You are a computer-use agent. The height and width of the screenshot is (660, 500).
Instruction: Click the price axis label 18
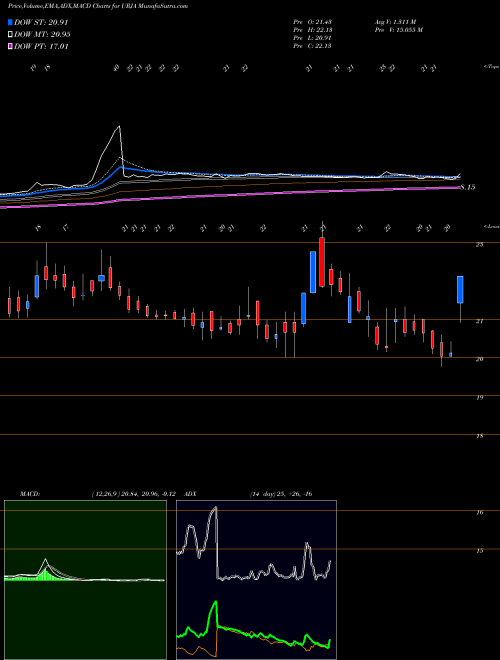coord(479,436)
